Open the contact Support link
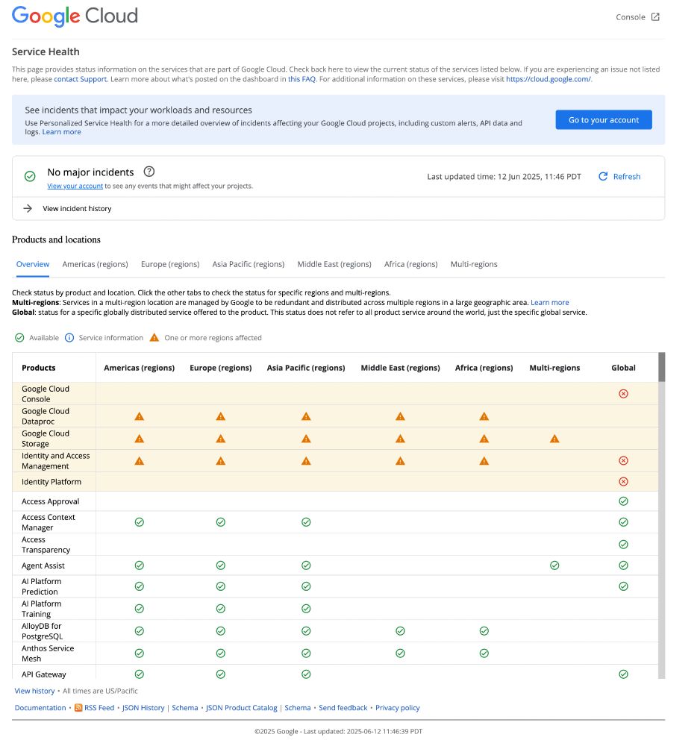This screenshot has width=700, height=746. point(81,80)
